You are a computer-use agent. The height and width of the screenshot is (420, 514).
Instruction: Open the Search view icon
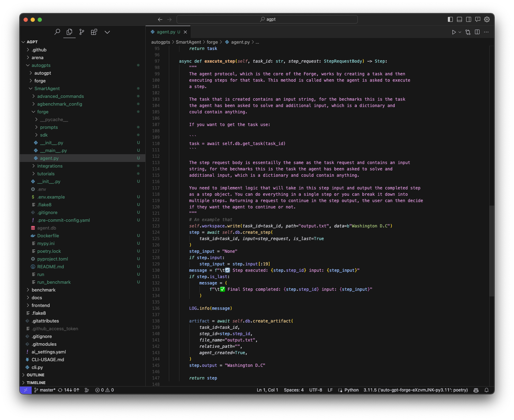click(57, 32)
